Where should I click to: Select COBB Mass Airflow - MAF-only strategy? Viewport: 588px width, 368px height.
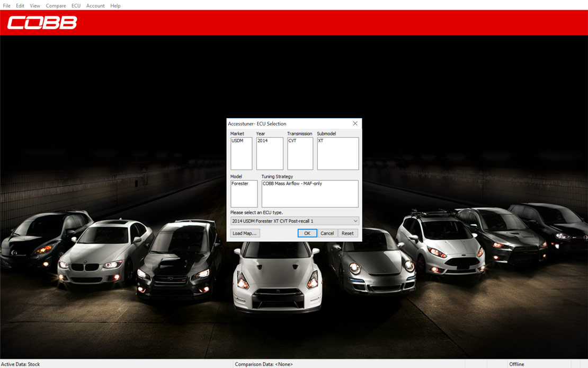pyautogui.click(x=292, y=183)
